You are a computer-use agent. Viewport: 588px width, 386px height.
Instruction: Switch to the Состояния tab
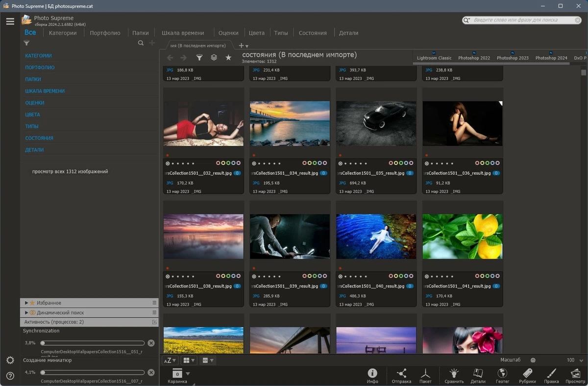click(313, 33)
